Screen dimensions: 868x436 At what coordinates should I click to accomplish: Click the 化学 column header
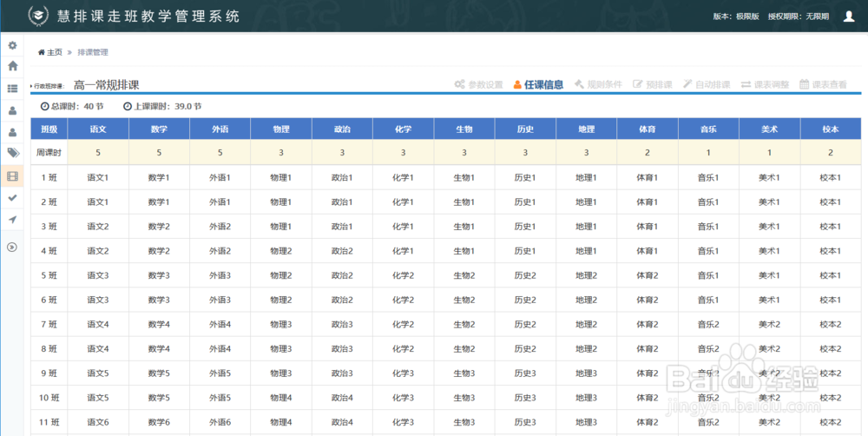click(403, 129)
